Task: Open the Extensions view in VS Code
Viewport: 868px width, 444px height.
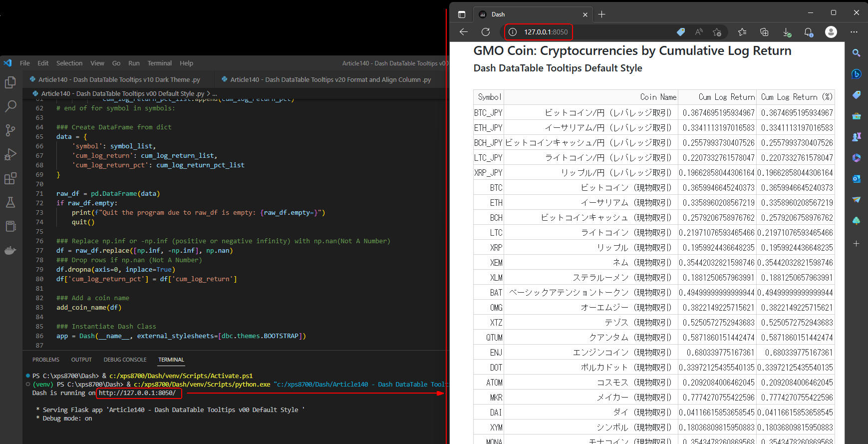Action: (10, 178)
